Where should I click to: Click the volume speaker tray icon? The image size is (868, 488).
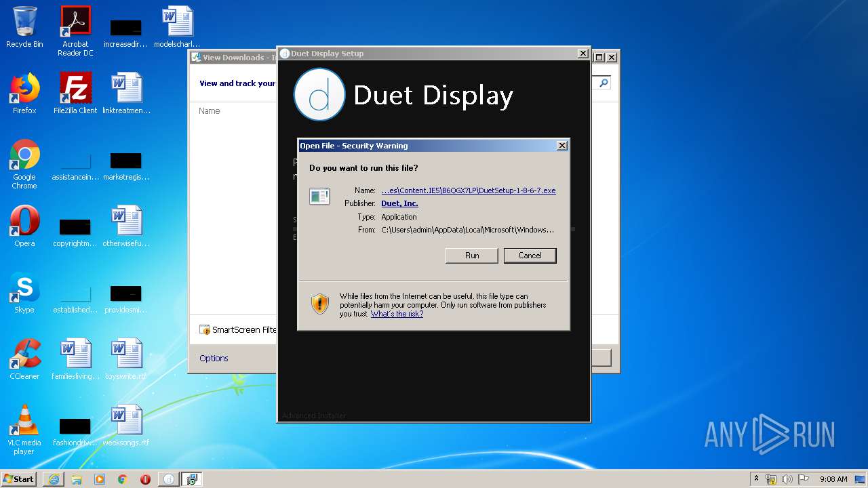[787, 479]
